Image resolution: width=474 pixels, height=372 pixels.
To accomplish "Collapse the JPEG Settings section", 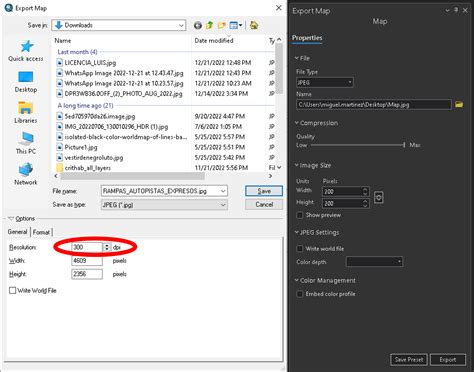I will click(x=296, y=232).
